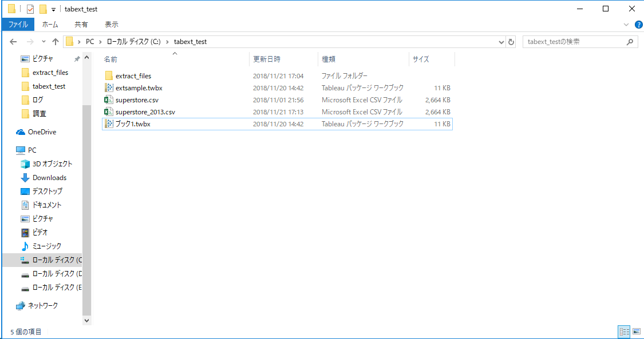Image resolution: width=644 pixels, height=339 pixels.
Task: Click tabext_test in the address breadcrumb
Action: pos(190,42)
